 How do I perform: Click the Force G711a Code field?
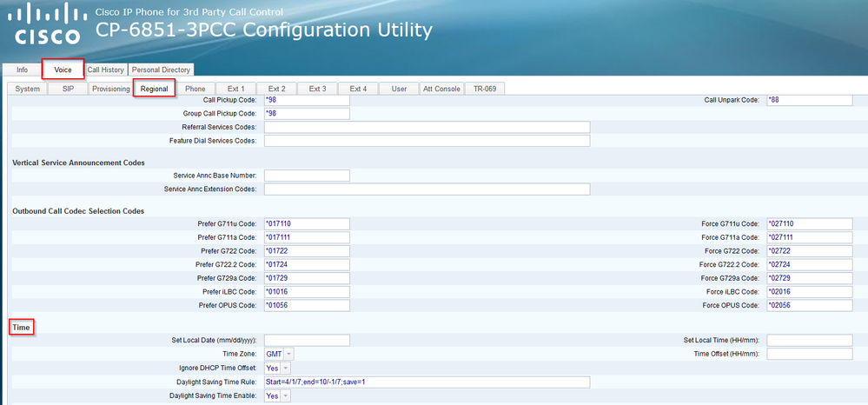tap(810, 237)
